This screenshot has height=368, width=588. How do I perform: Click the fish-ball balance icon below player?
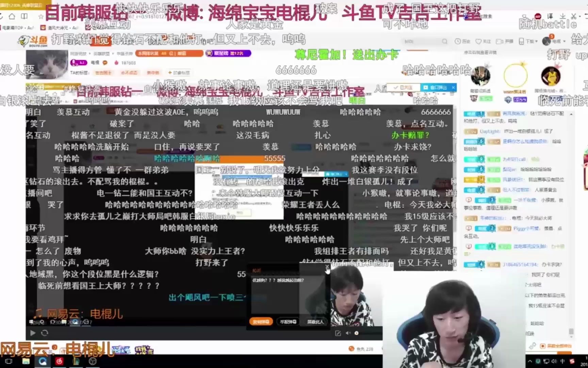point(352,349)
